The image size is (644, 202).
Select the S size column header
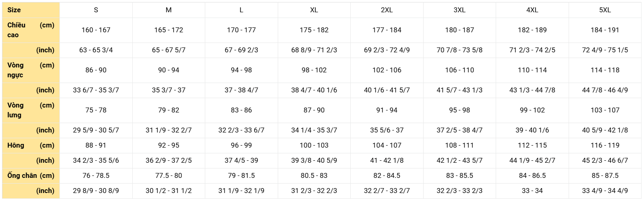[96, 10]
